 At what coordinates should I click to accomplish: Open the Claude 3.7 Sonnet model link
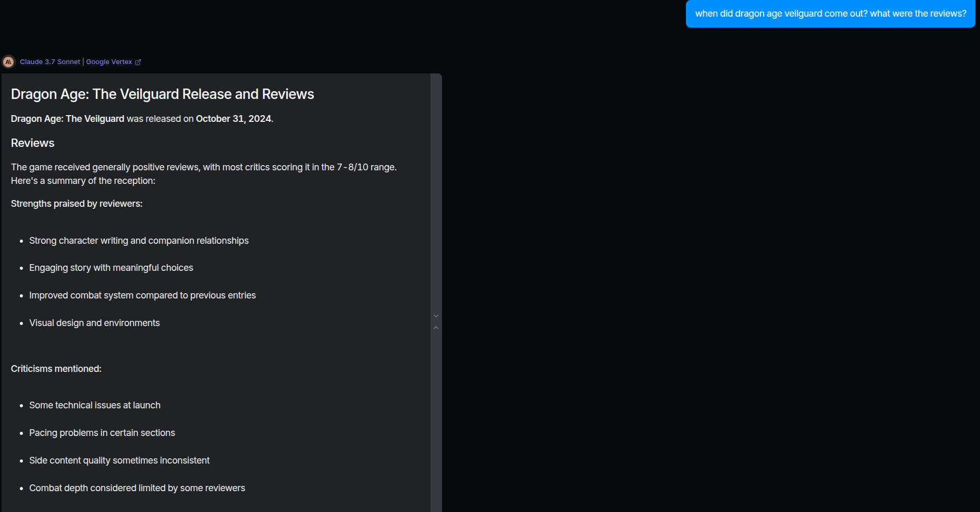click(50, 62)
